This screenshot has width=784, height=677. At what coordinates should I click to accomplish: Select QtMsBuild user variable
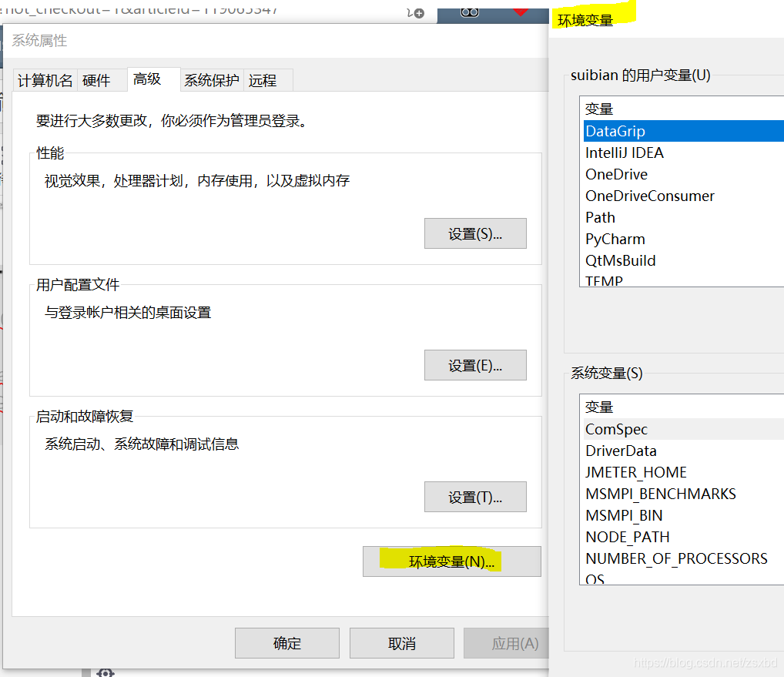tap(684, 260)
